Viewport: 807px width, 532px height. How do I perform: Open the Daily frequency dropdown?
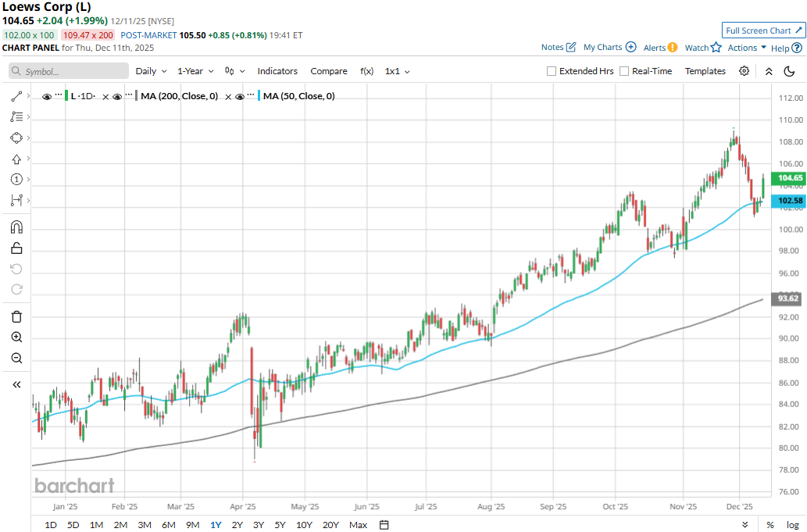[151, 71]
